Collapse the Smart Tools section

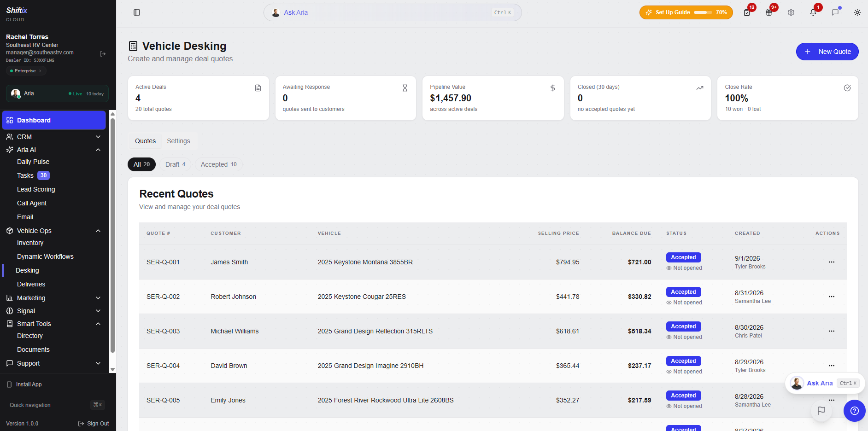53,324
